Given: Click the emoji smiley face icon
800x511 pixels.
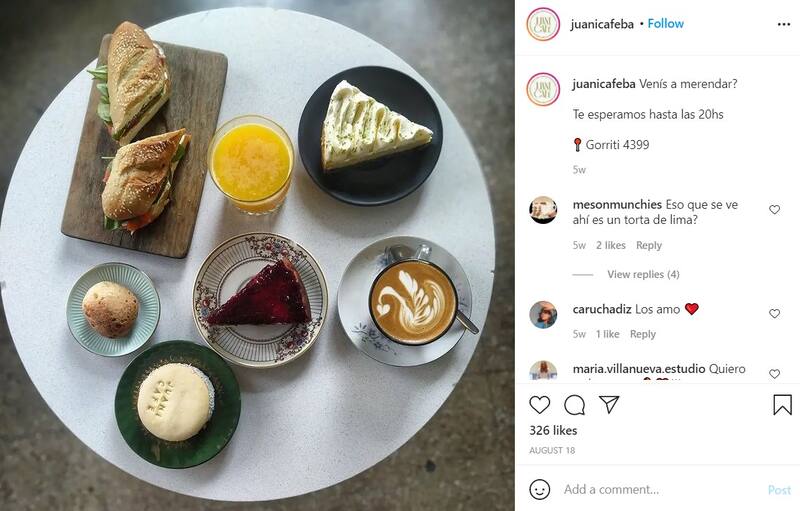Looking at the screenshot, I should click(x=539, y=490).
